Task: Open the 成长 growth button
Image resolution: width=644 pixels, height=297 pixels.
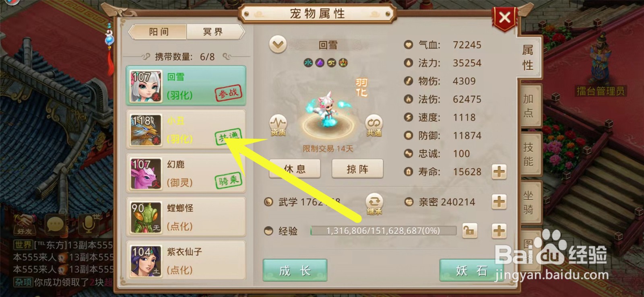Action: pos(295,270)
